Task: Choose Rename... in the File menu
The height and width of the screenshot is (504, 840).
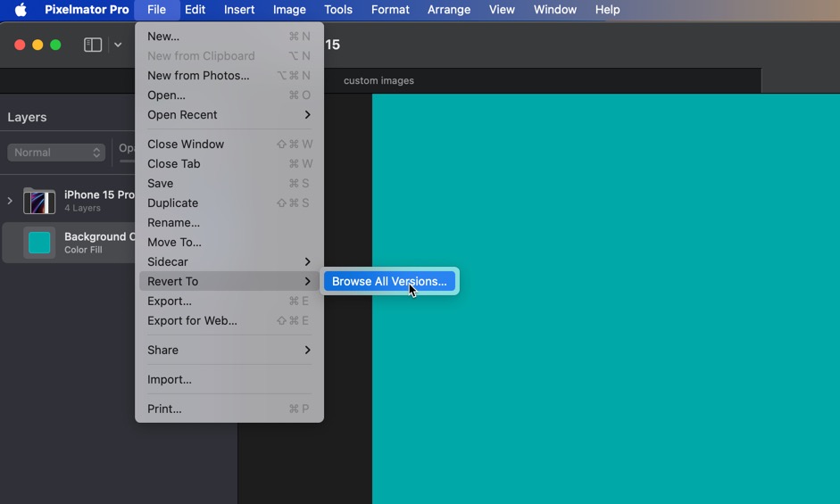Action: pos(229,223)
